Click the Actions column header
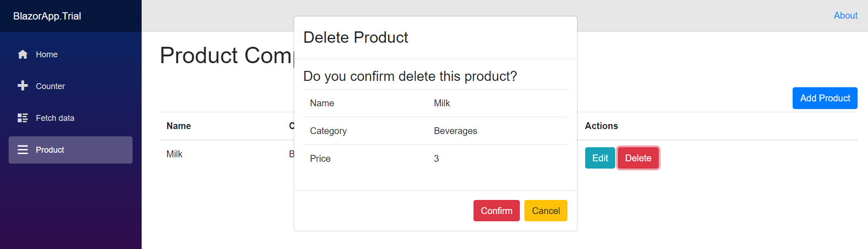The width and height of the screenshot is (868, 249). 601,126
